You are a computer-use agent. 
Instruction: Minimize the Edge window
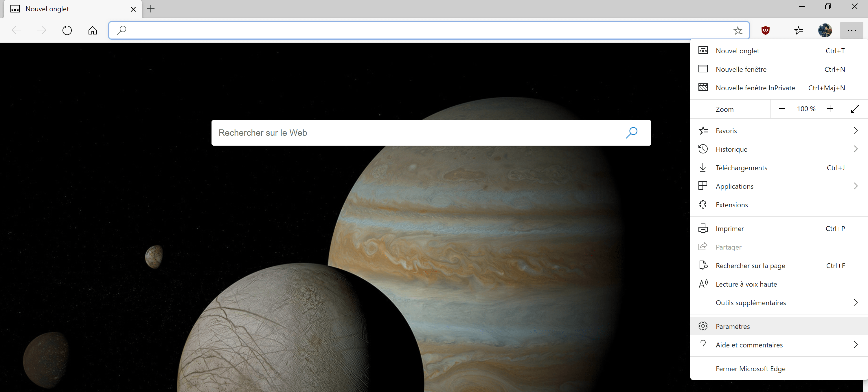[802, 7]
